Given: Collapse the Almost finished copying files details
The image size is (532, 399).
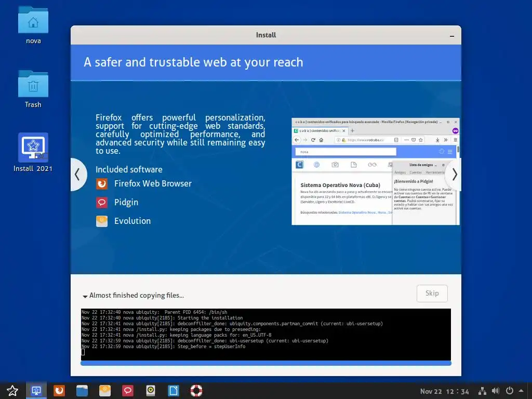Looking at the screenshot, I should 85,296.
